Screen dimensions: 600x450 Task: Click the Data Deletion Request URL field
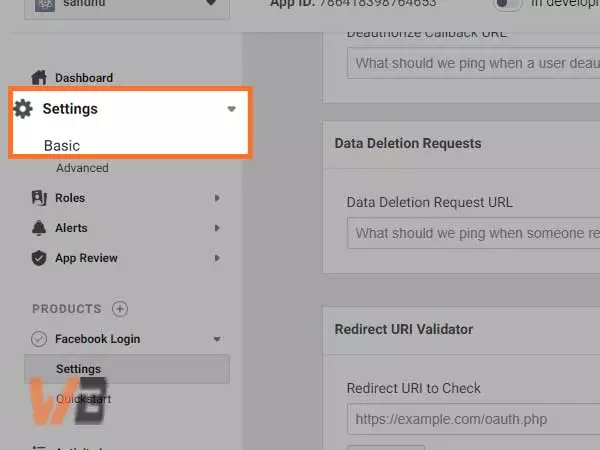pos(473,233)
